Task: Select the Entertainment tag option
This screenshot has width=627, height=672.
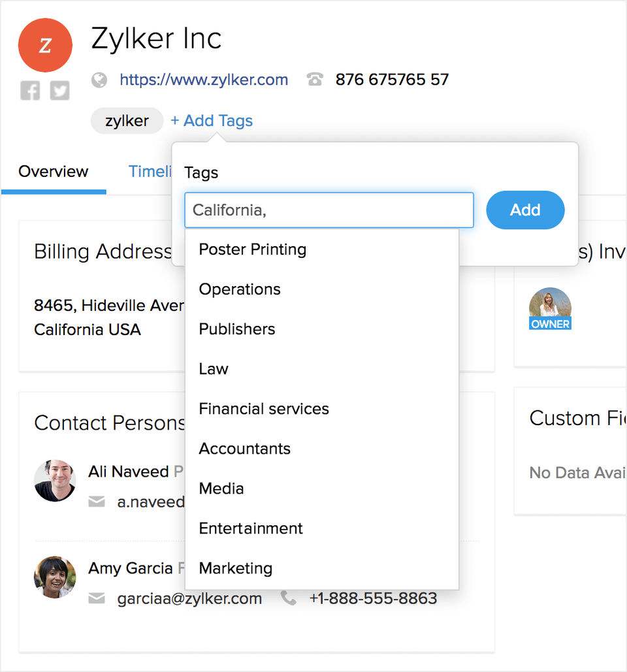Action: click(251, 528)
